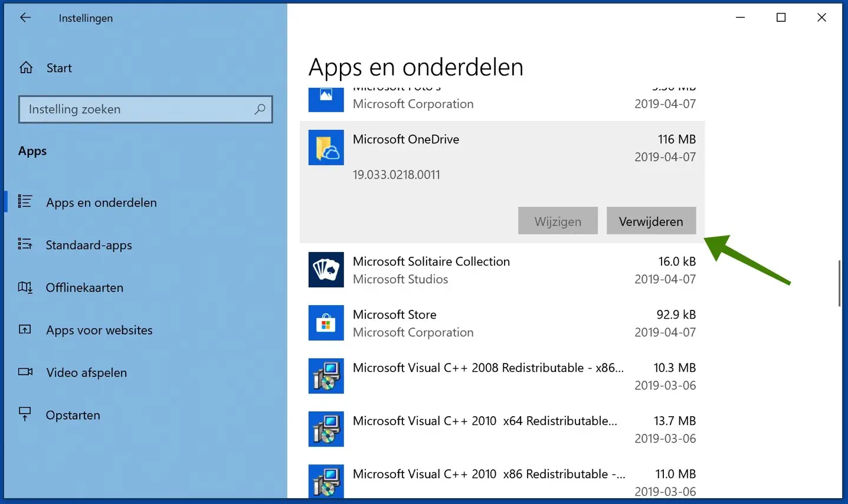848x504 pixels.
Task: Click Microsoft Studios publisher text
Action: coord(400,279)
